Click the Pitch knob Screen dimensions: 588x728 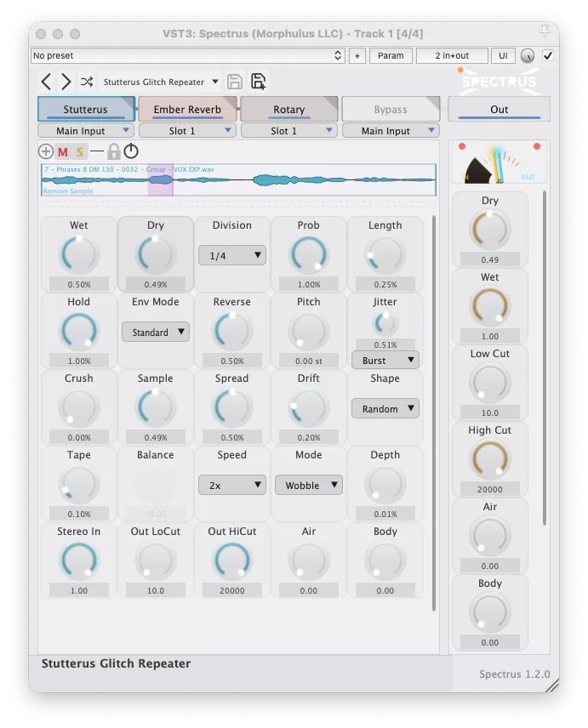pyautogui.click(x=309, y=331)
